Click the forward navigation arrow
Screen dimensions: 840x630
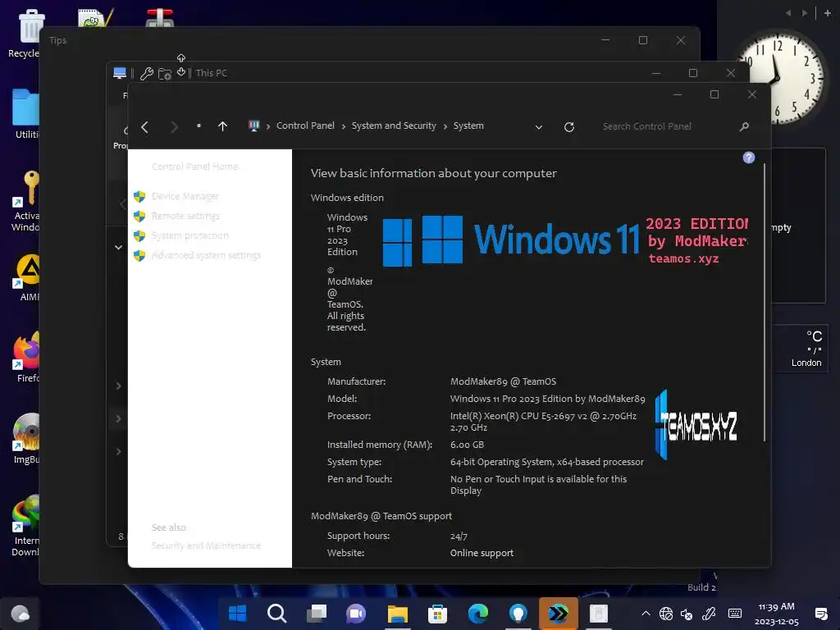[174, 126]
